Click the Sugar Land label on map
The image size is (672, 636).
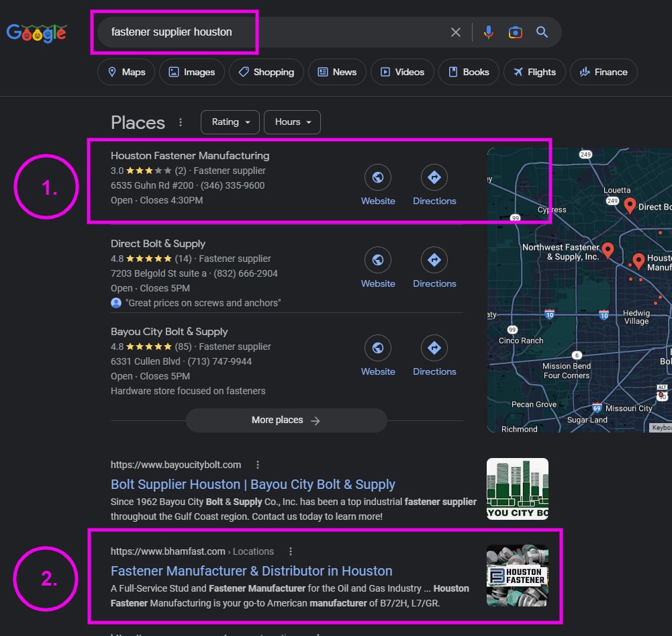[587, 420]
